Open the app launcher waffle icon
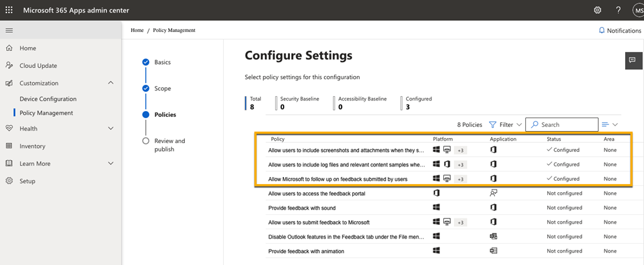Image resolution: width=644 pixels, height=265 pixels. tap(9, 10)
